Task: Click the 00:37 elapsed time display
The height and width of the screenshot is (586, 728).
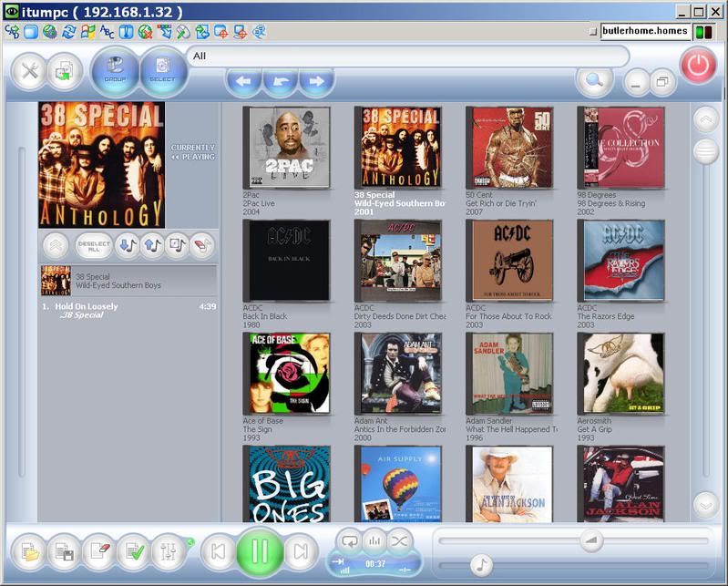Action: click(x=375, y=564)
